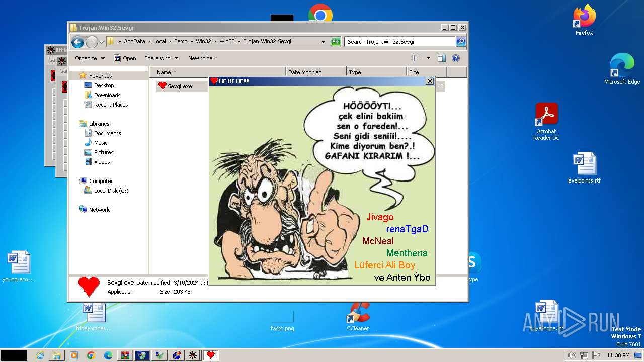Open Downloads in the navigation pane
Image resolution: width=644 pixels, height=362 pixels.
[x=107, y=95]
